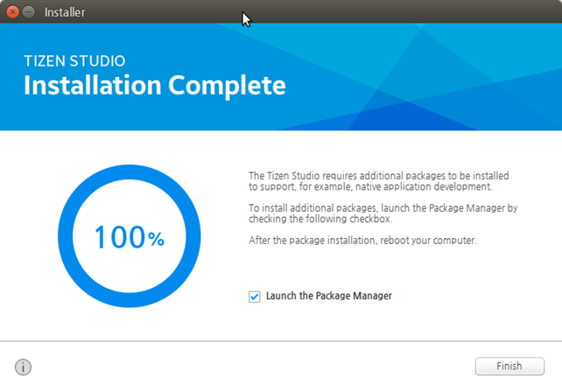Click the info icon in the footer
The height and width of the screenshot is (392, 562).
tap(24, 367)
